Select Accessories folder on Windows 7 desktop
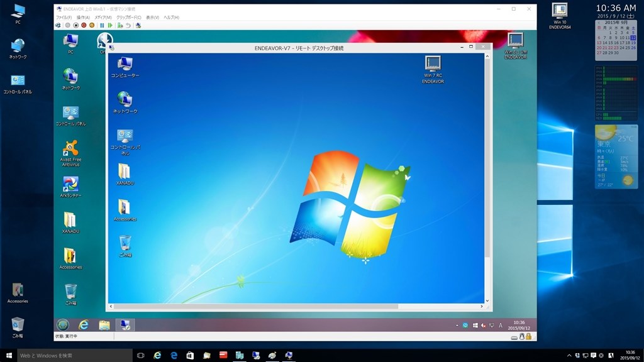The image size is (644, 362). click(x=125, y=211)
